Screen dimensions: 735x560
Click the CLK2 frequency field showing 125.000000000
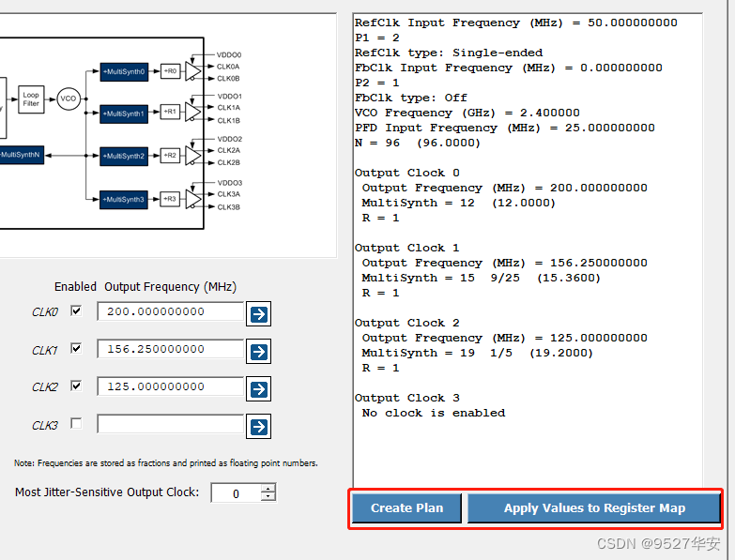point(171,386)
